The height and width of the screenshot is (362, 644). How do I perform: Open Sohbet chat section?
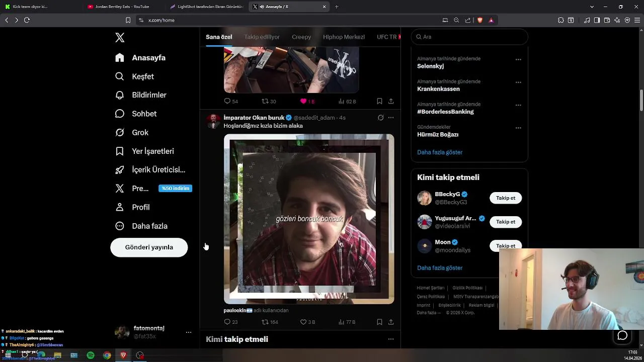pos(136,114)
